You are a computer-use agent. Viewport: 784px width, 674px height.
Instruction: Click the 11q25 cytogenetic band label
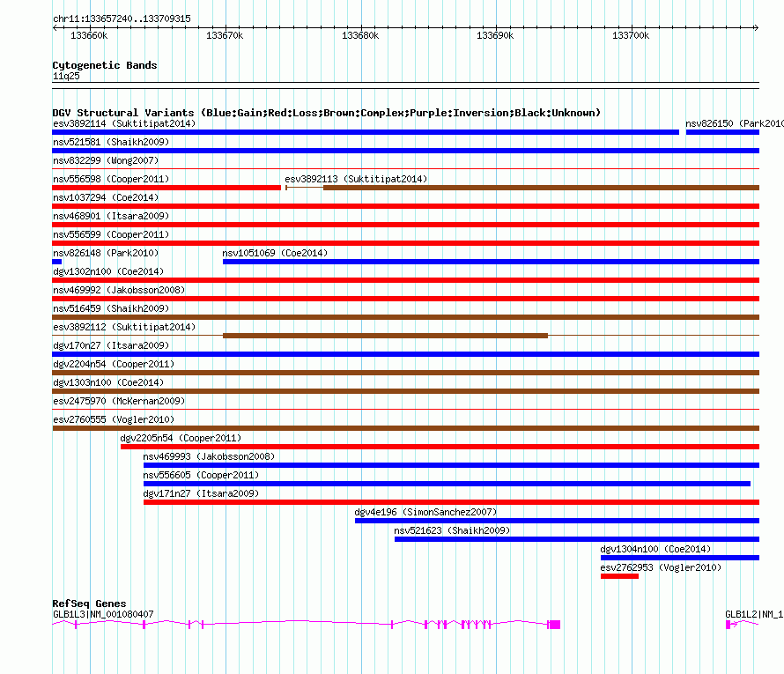pyautogui.click(x=66, y=76)
